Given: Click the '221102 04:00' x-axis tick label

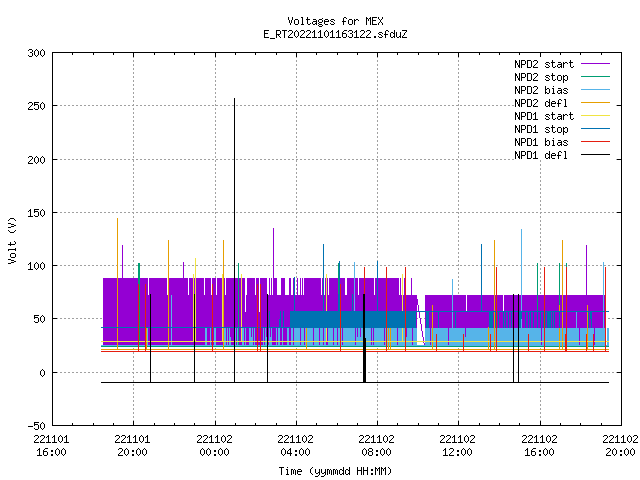Looking at the screenshot, I should [x=295, y=446].
